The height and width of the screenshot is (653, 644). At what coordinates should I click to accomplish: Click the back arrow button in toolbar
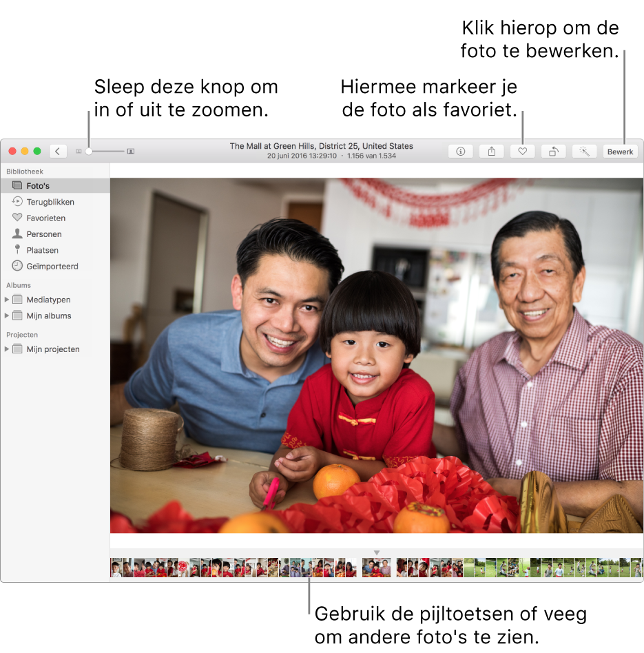pos(58,151)
